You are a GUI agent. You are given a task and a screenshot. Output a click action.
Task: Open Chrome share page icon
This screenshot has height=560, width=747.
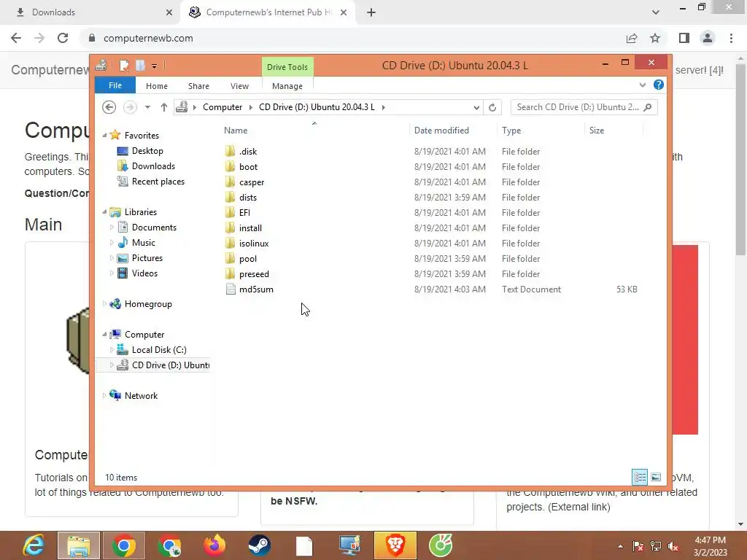[x=632, y=38]
